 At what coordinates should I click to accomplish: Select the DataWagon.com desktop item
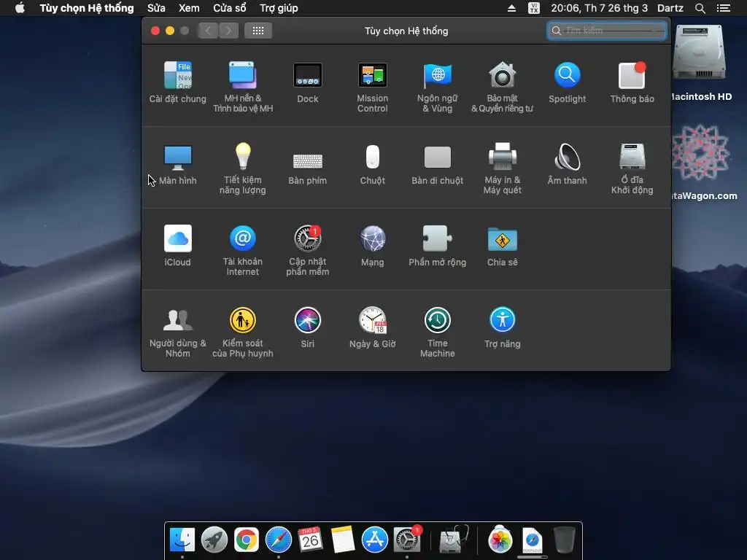click(x=700, y=163)
